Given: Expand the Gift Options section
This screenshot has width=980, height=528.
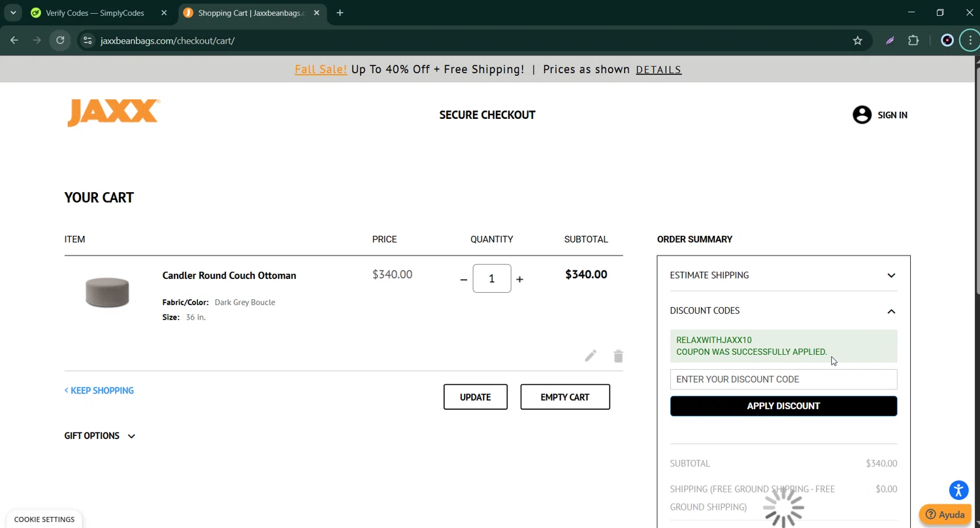Looking at the screenshot, I should tap(99, 436).
